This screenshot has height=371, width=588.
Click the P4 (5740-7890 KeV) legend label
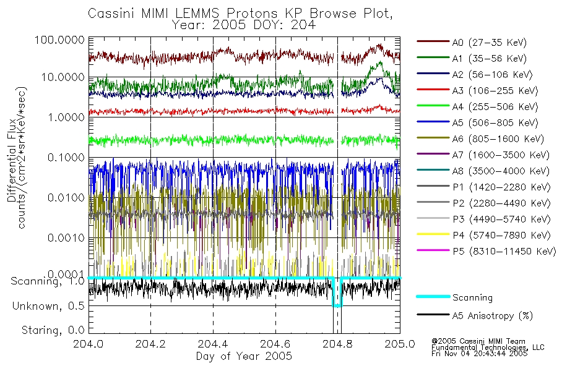(x=501, y=236)
